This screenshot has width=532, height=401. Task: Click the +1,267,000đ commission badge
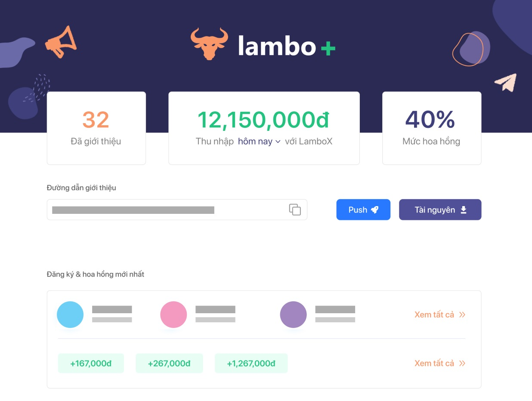(x=251, y=363)
